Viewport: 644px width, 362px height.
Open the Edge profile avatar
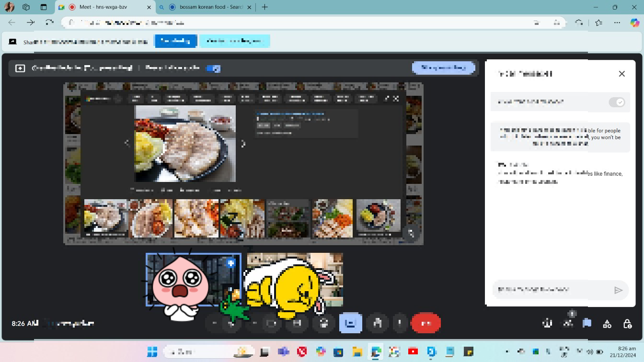(9, 7)
